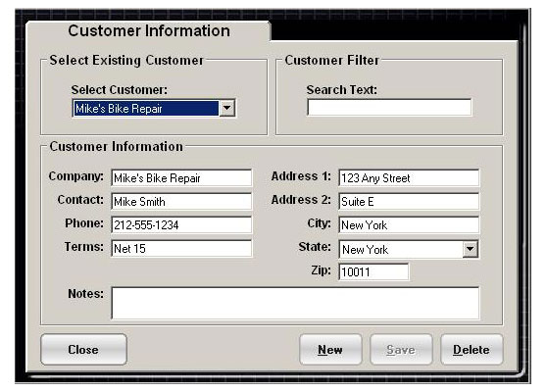Click inside the Notes text area
547x392 pixels.
coord(295,303)
